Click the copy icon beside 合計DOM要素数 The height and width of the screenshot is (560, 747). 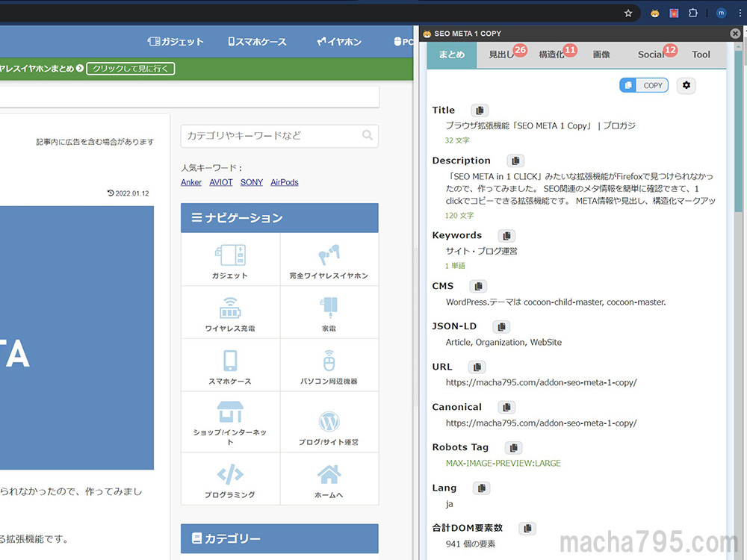527,528
